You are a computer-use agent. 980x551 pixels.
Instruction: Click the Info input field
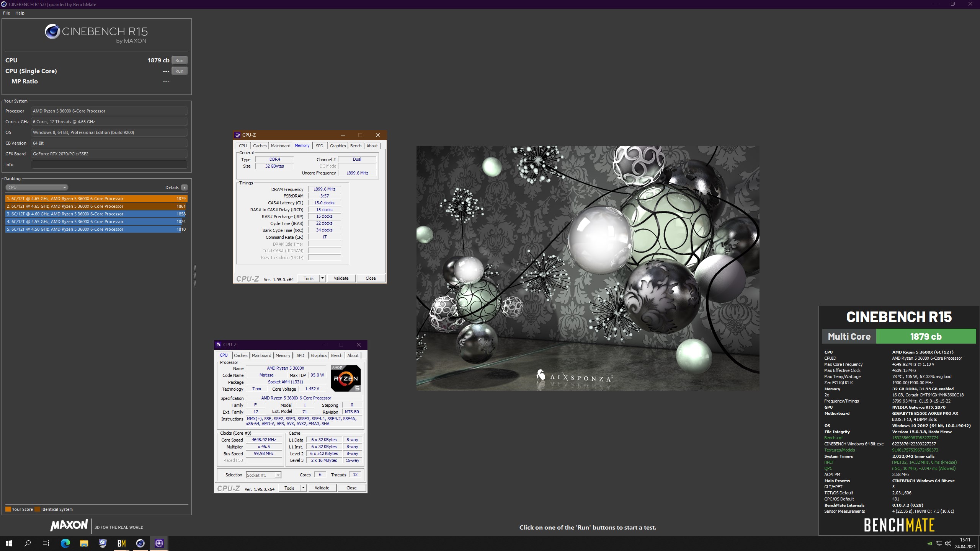[109, 165]
